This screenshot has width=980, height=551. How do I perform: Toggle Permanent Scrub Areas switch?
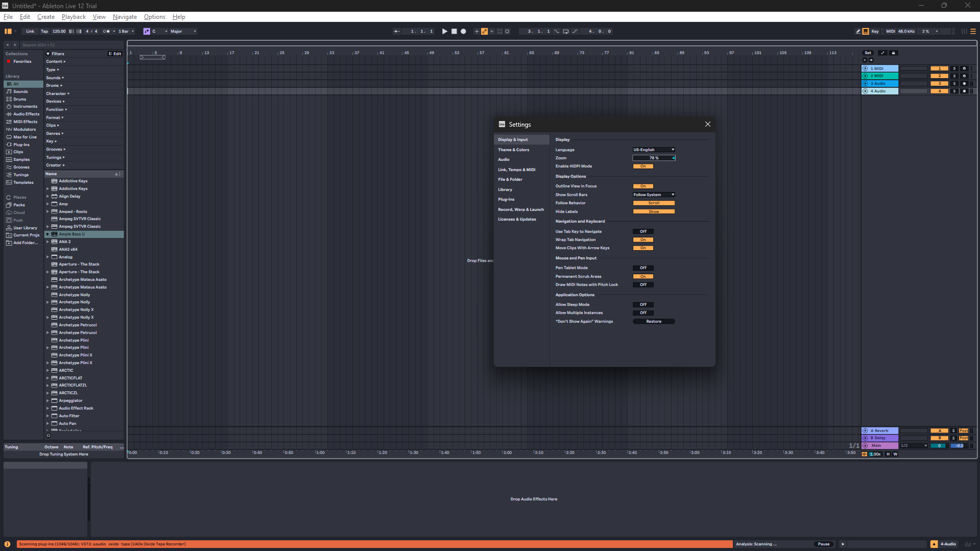click(643, 277)
